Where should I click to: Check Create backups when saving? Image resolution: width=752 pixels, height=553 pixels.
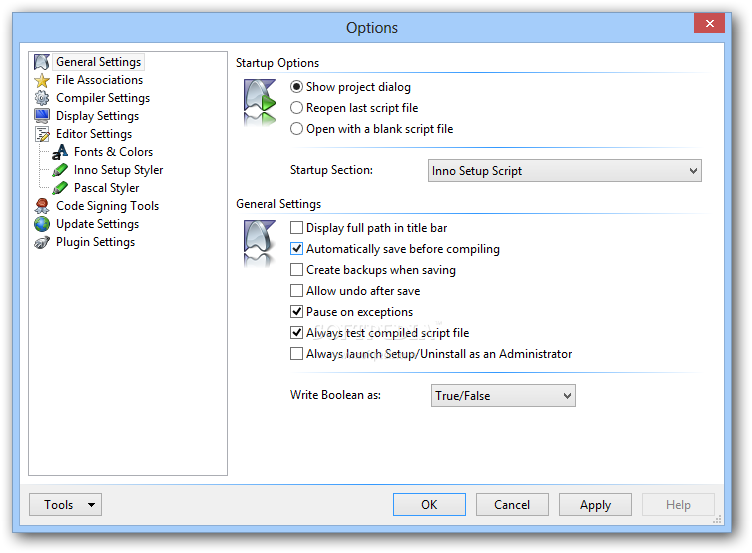pyautogui.click(x=296, y=270)
